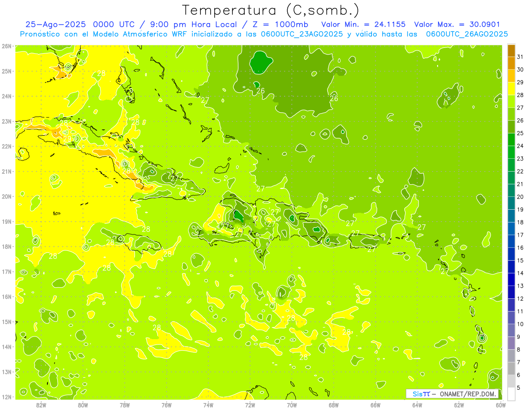Viewport: 532px width, 411px height.
Task: Click the color scale label "20"
Action: tap(520, 197)
